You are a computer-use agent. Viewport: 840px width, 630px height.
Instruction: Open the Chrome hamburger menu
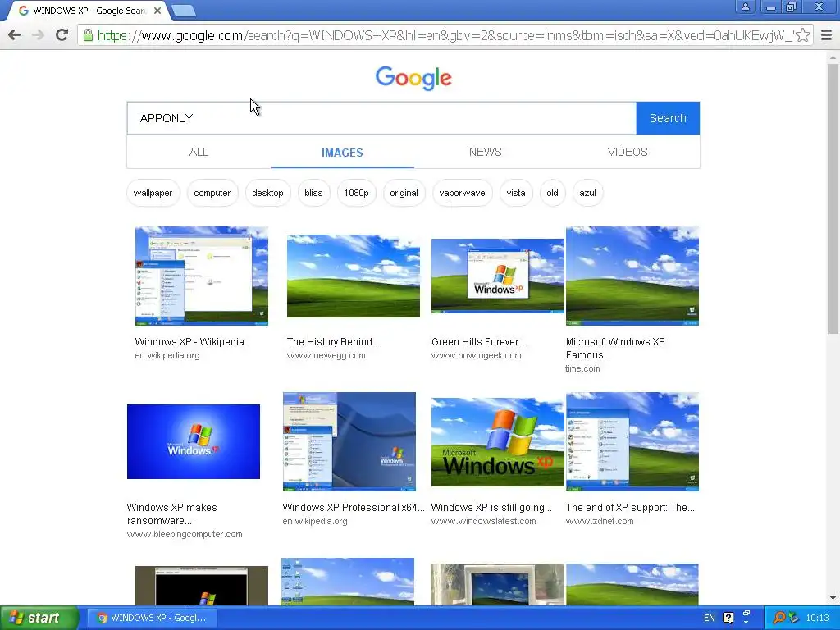coord(827,35)
